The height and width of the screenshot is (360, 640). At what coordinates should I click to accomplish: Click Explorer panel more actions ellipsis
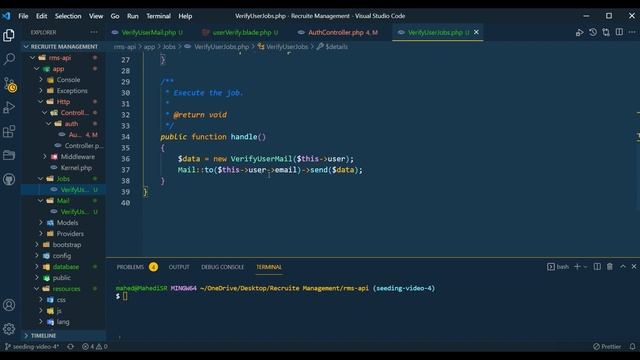pyautogui.click(x=94, y=32)
